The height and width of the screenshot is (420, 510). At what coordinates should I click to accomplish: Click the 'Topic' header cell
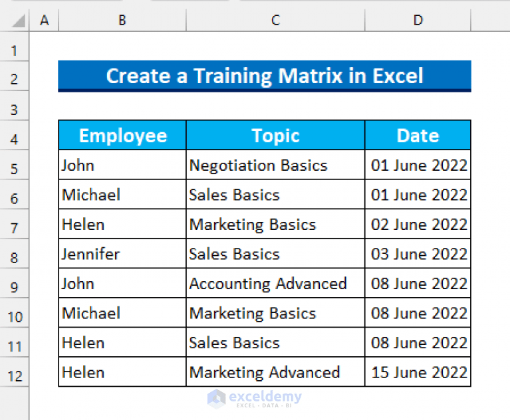coord(275,135)
